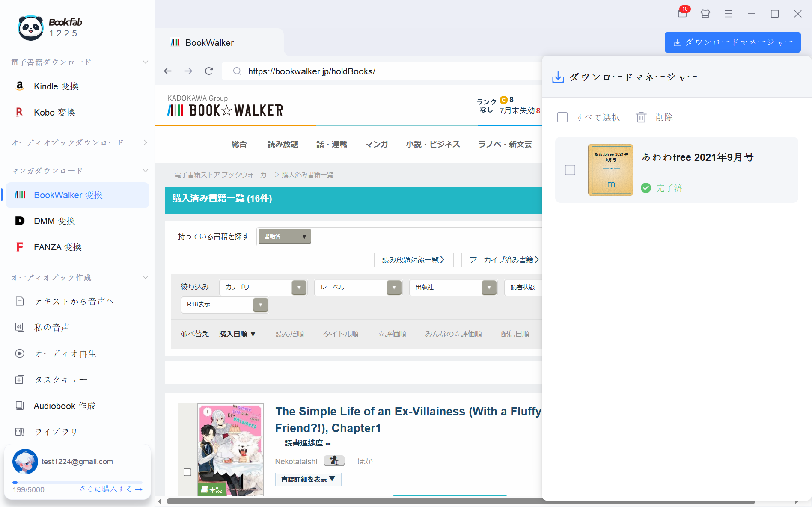Open タスクキュー in the sidebar
The image size is (812, 507).
click(x=60, y=380)
